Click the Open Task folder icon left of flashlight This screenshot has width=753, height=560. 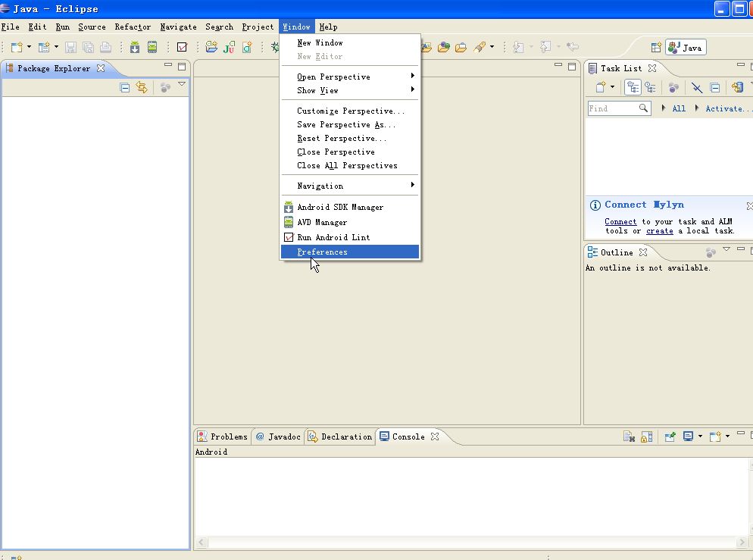(x=461, y=47)
